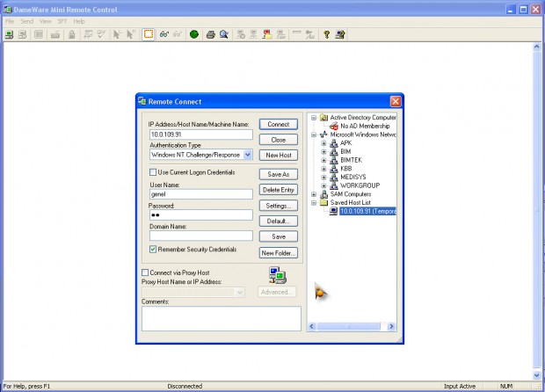Click the New Folder... button

[x=279, y=253]
